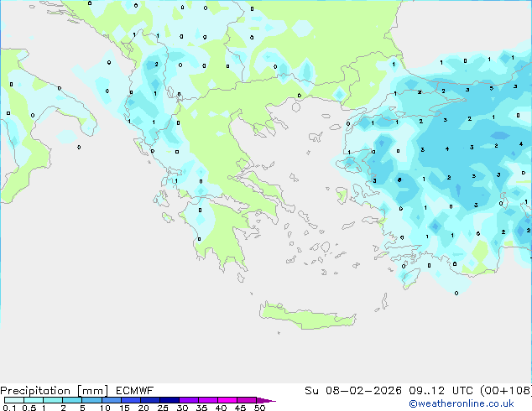Screen dimensions: 532x411
Task: Click the 0.1 legend scale label
Action: [9, 408]
